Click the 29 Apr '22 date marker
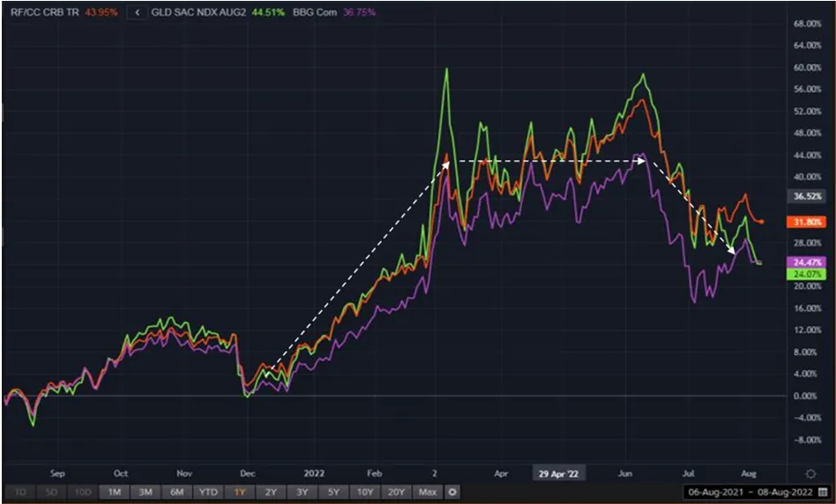This screenshot has width=836, height=504. 558,473
